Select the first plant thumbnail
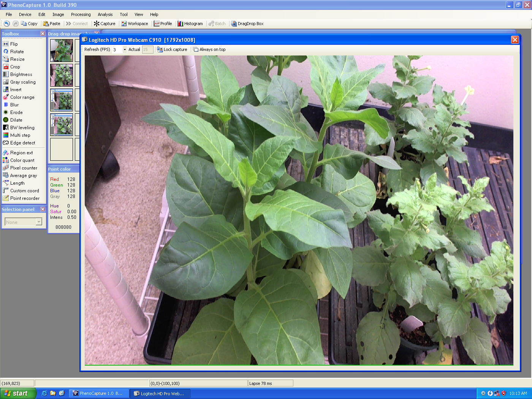The width and height of the screenshot is (532, 399). [62, 51]
